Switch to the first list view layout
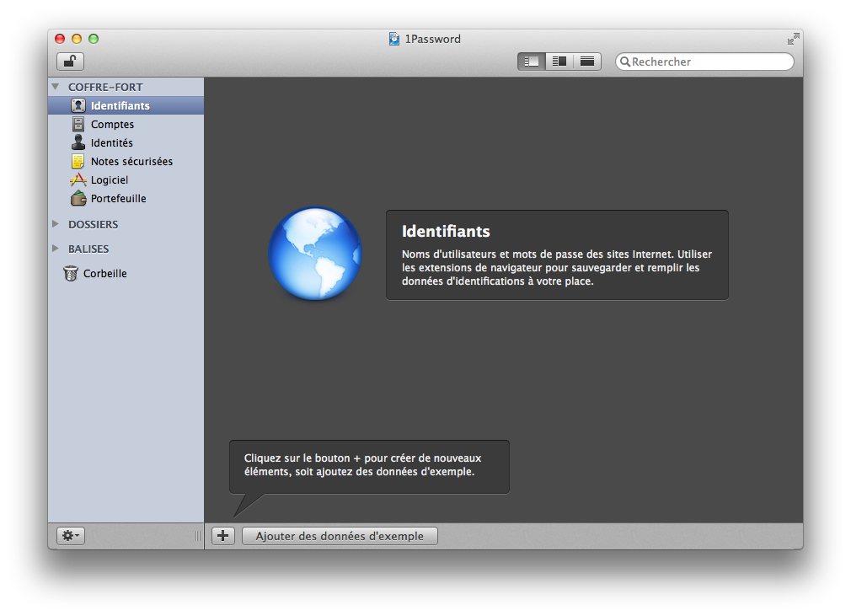This screenshot has height=616, width=851. click(532, 62)
